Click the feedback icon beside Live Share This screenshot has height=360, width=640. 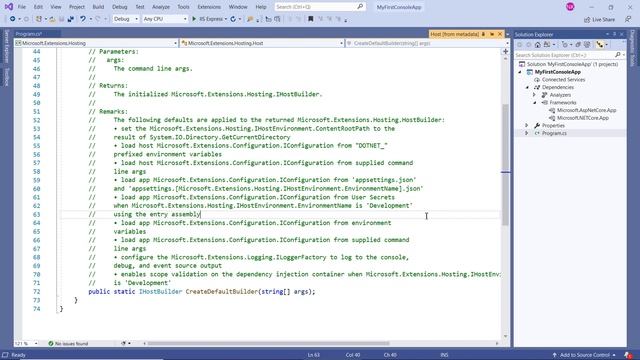pyautogui.click(x=628, y=19)
